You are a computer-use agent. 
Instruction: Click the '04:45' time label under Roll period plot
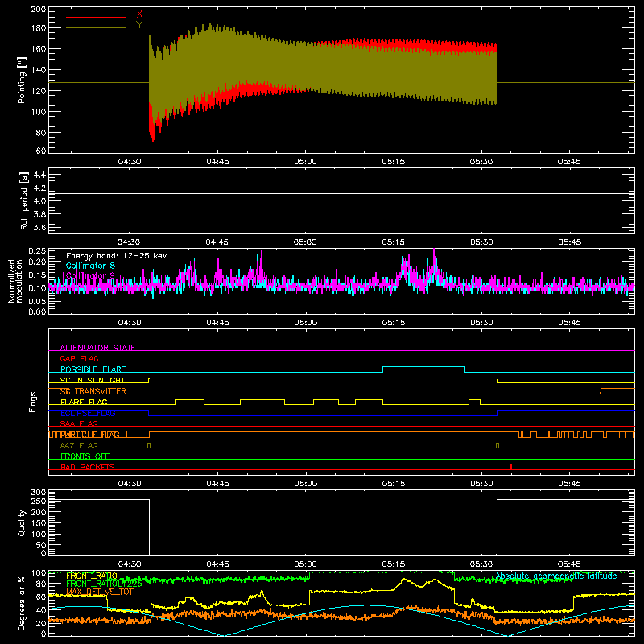tap(217, 242)
